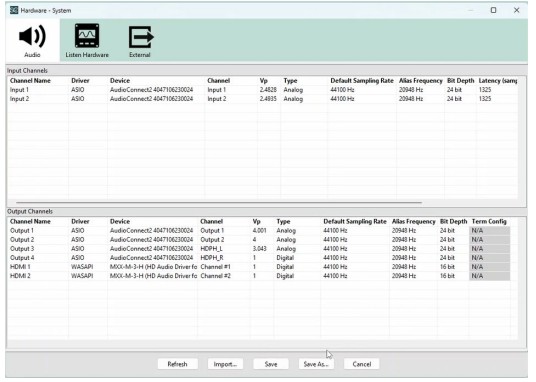
Task: Open the Import dialog
Action: click(x=225, y=364)
